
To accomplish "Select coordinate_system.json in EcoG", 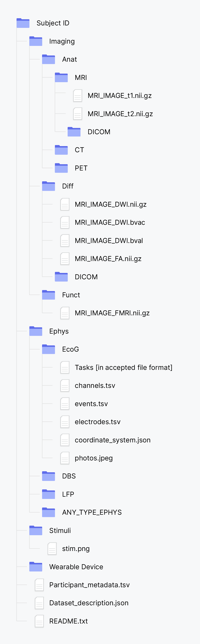I will [113, 440].
